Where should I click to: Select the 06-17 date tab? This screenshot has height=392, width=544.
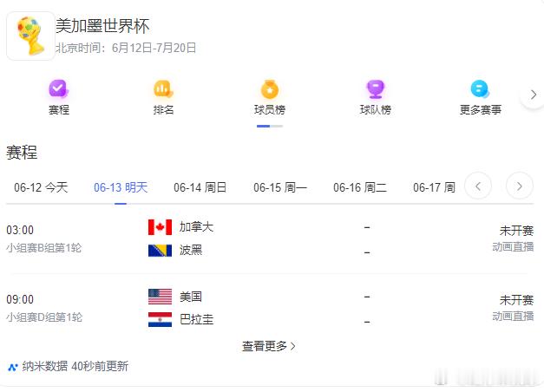coord(434,187)
